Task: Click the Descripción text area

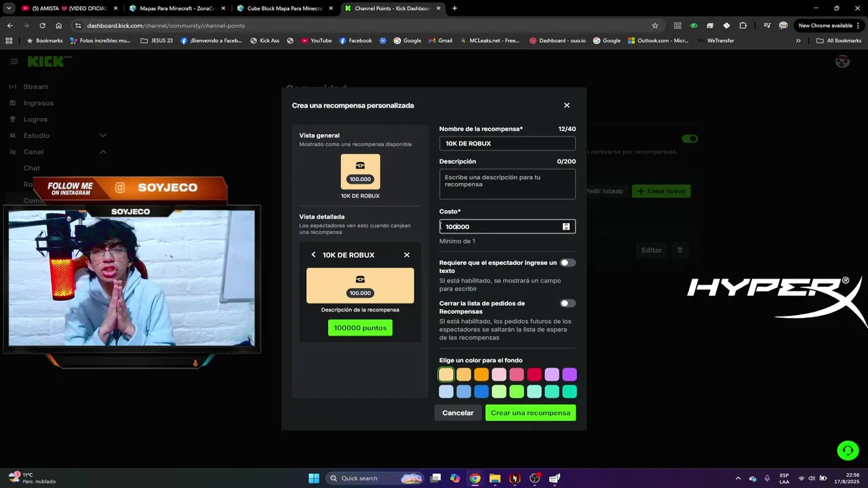Action: (507, 184)
